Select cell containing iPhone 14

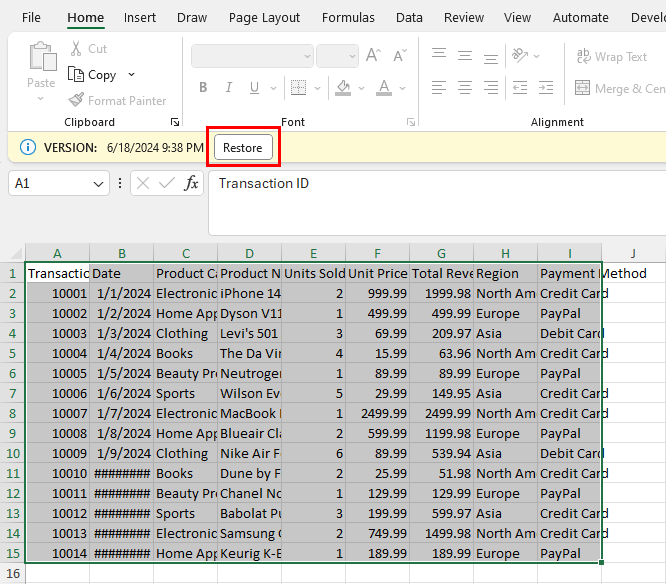[x=249, y=293]
